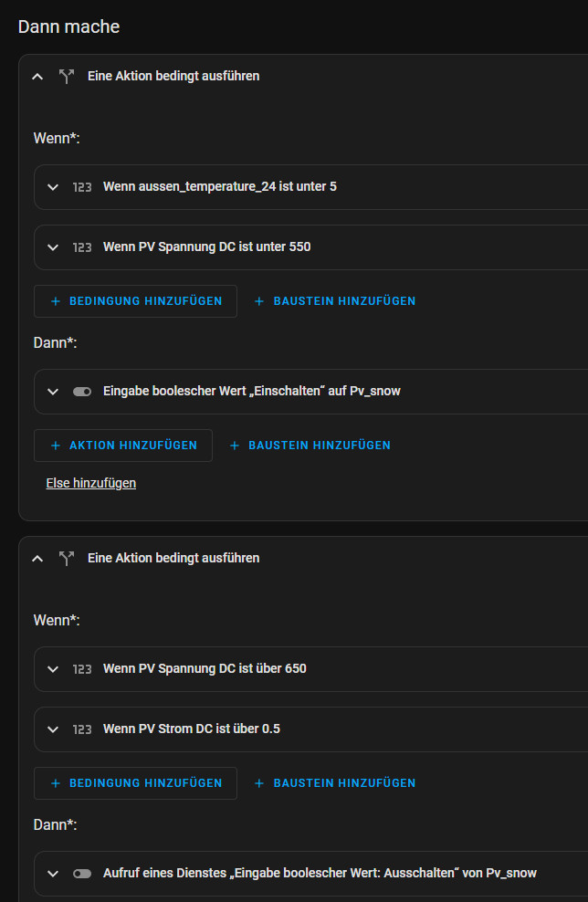The height and width of the screenshot is (902, 588).
Task: Click the toggle icon for Ausschalten Pv_snow action
Action: coord(82,874)
